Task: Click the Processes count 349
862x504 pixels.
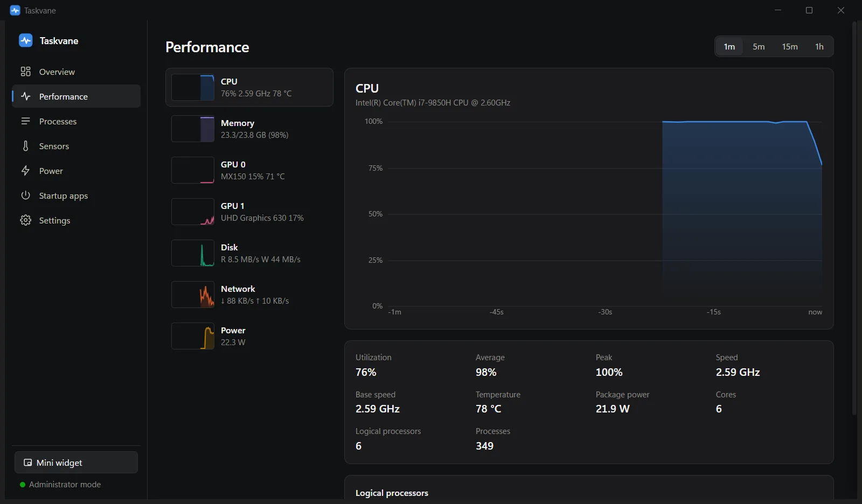Action: [484, 446]
